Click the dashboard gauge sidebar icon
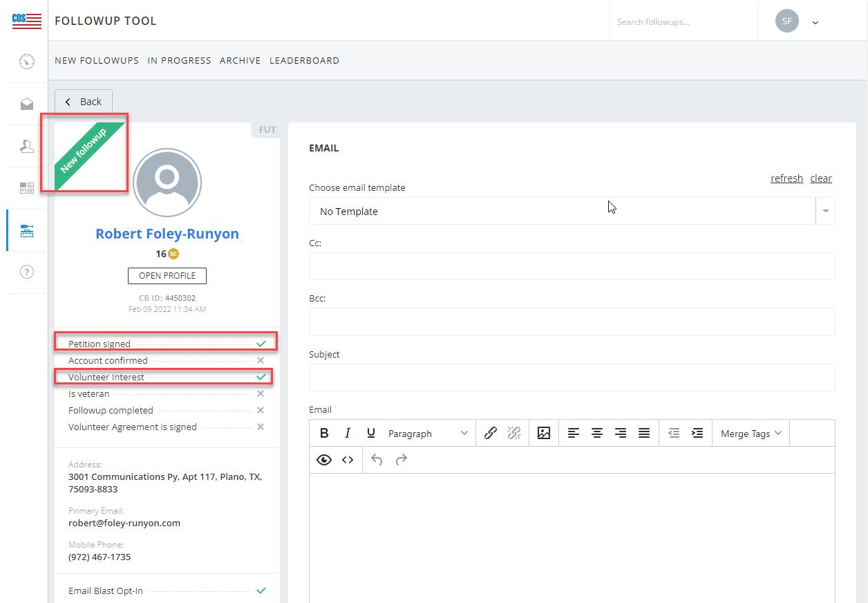Viewport: 868px width, 603px height. (x=27, y=62)
